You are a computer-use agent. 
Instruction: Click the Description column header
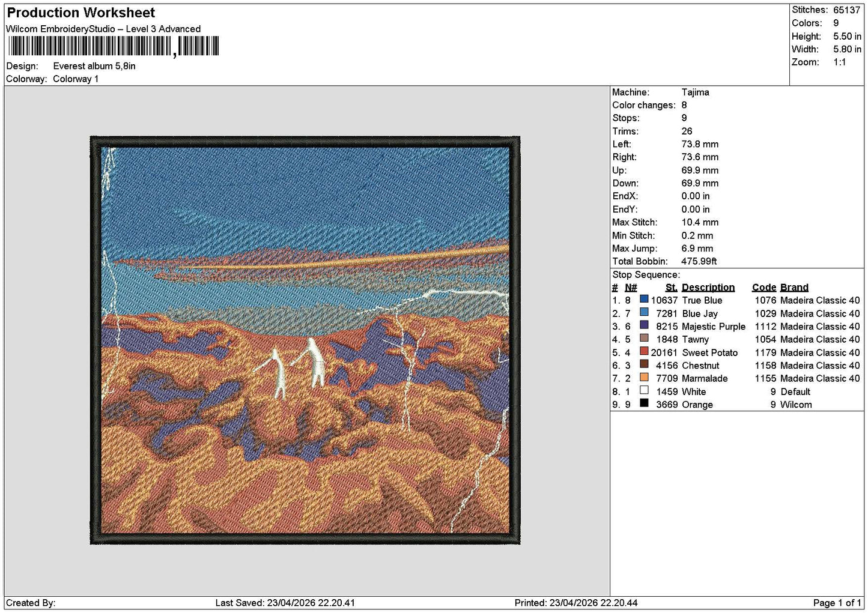708,288
